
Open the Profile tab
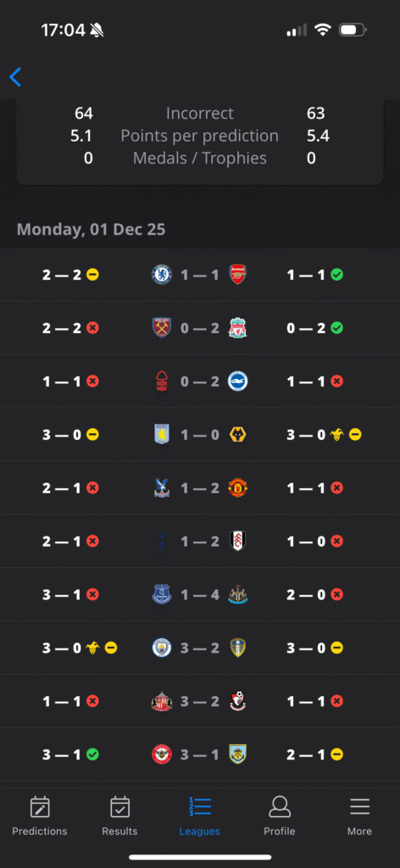point(280,816)
